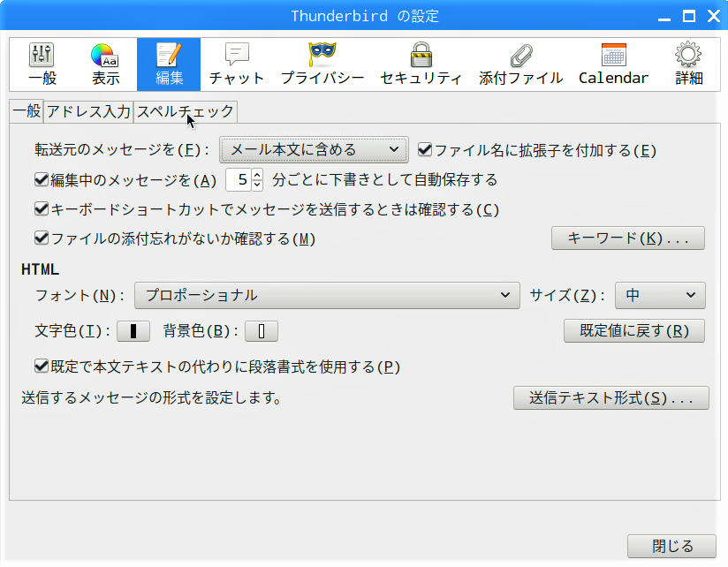The height and width of the screenshot is (567, 728).
Task: Open the プライバシー mask icon
Action: tap(322, 64)
